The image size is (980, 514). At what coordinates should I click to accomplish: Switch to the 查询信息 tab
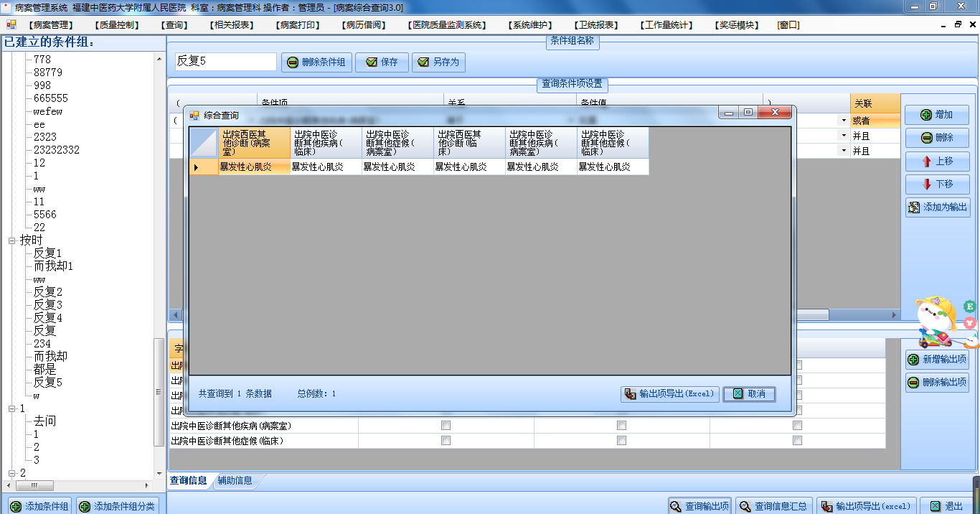pyautogui.click(x=188, y=481)
